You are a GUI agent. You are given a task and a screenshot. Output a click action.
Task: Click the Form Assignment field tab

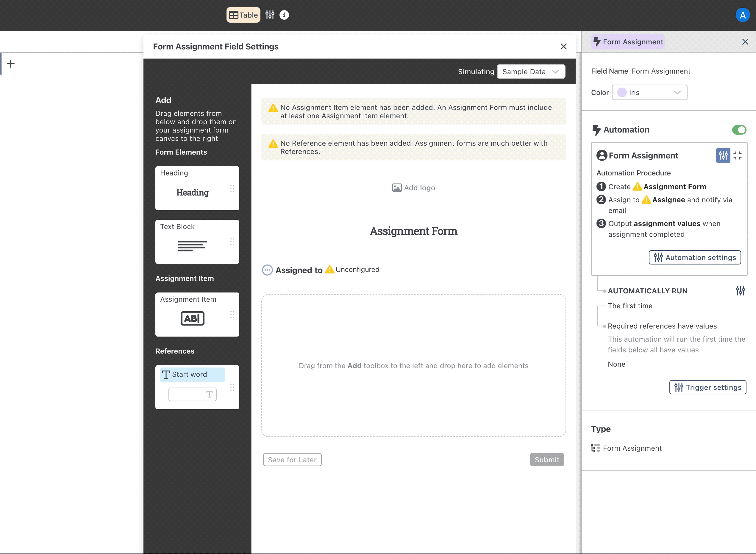[628, 42]
